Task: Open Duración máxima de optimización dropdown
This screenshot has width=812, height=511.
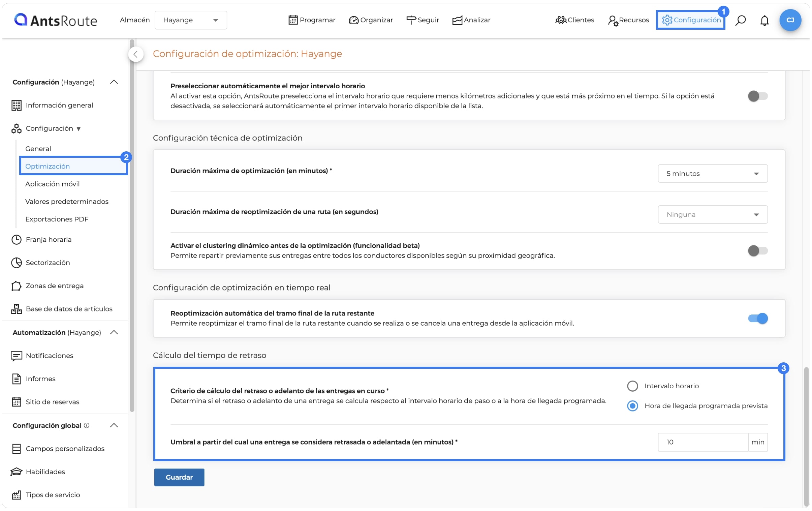Action: (x=713, y=173)
